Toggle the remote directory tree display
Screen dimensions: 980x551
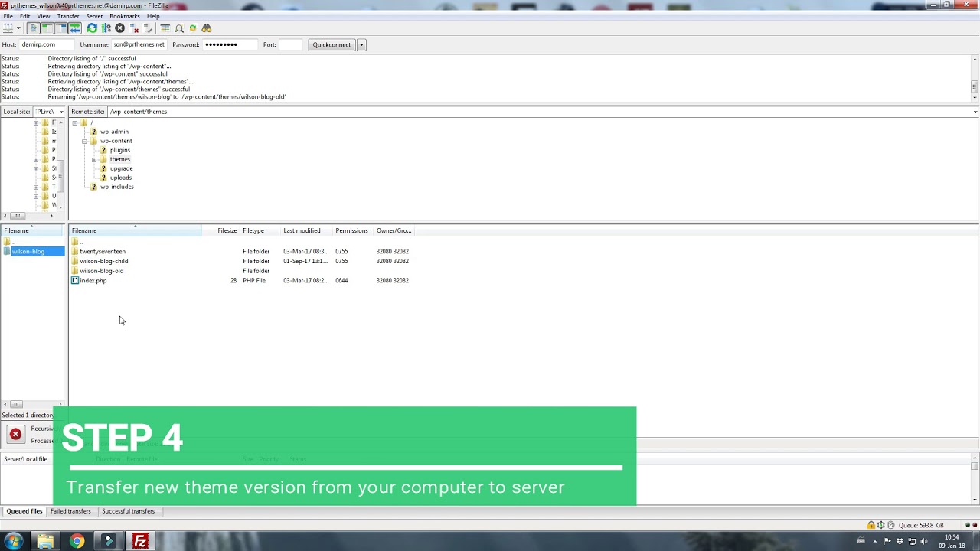(x=60, y=28)
